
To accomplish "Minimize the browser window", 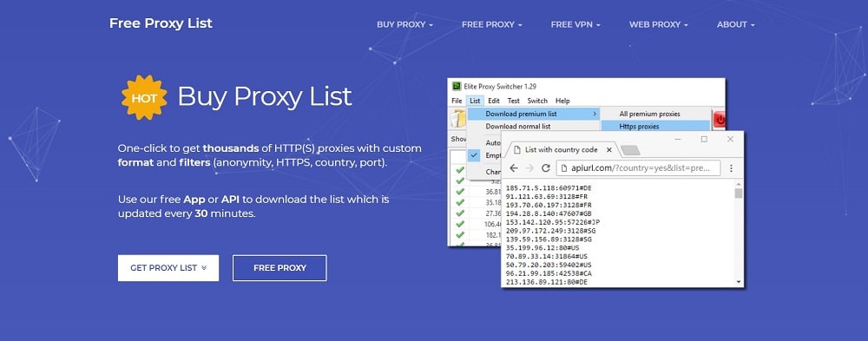I will click(678, 139).
